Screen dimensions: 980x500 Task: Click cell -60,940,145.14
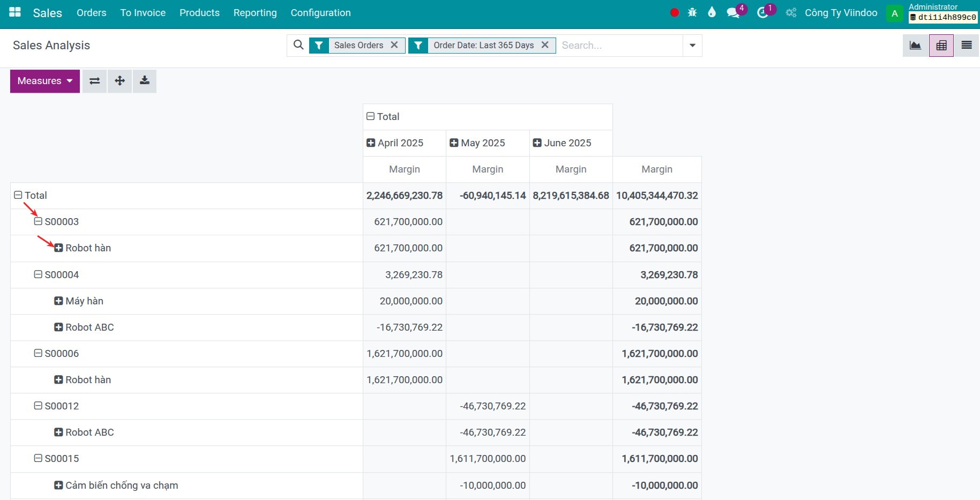pyautogui.click(x=488, y=196)
